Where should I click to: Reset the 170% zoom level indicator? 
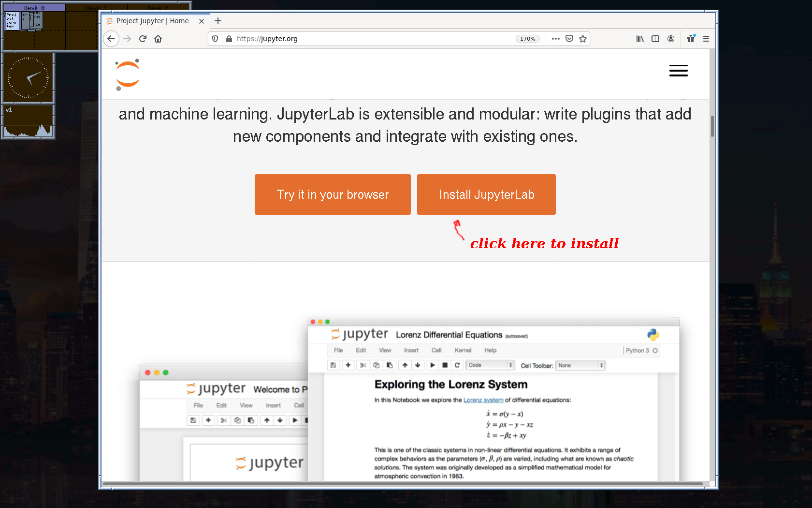point(527,39)
